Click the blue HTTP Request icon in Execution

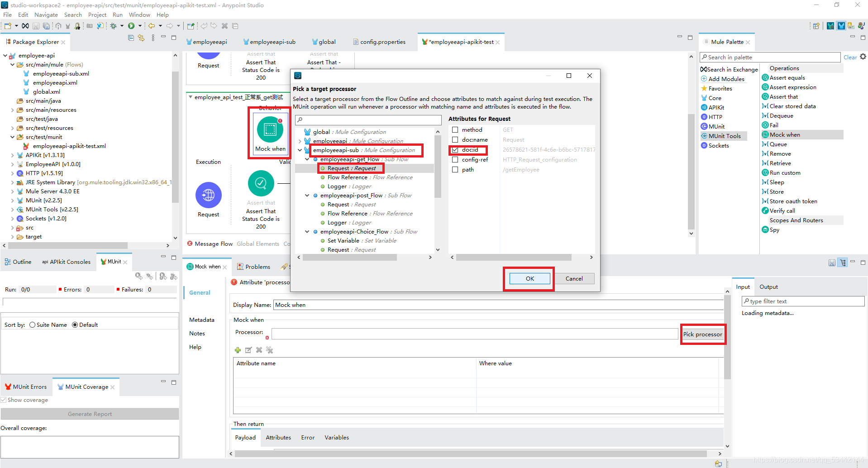209,195
